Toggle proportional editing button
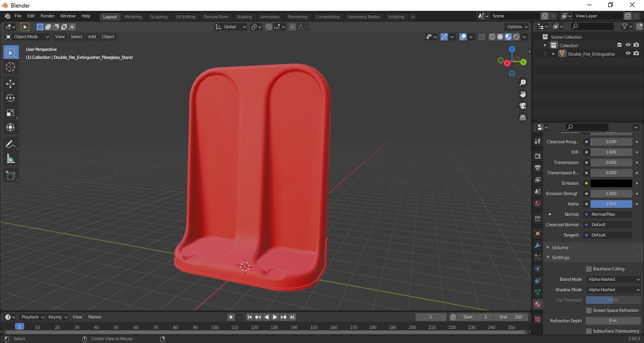The height and width of the screenshot is (343, 644). pyautogui.click(x=292, y=27)
